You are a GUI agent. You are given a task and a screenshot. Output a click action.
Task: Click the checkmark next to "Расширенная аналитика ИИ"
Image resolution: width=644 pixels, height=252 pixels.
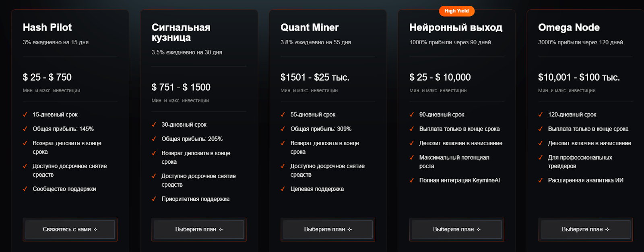pos(540,181)
